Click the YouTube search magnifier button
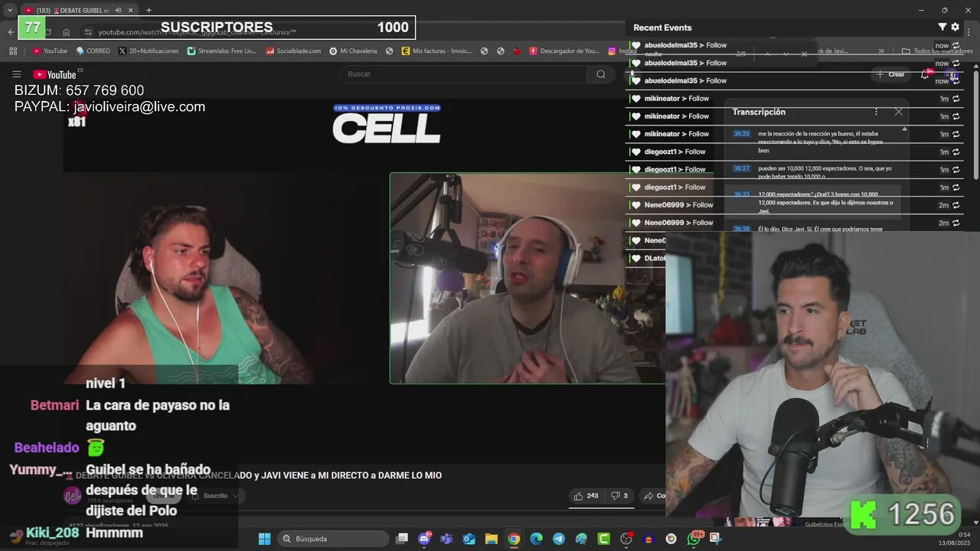980x551 pixels. [x=601, y=74]
